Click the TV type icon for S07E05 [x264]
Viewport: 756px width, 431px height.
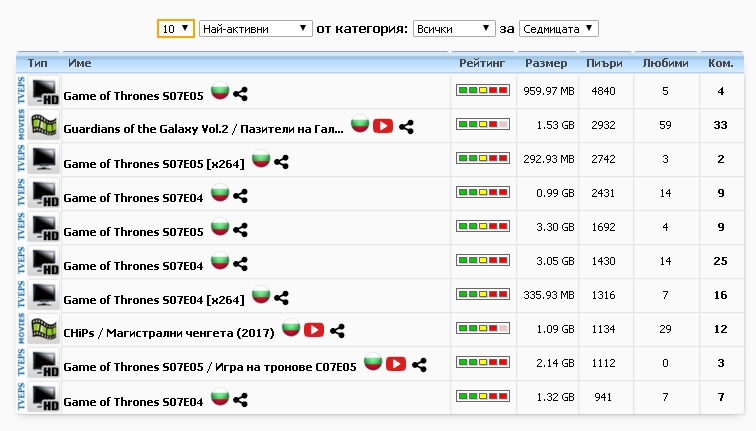coord(43,160)
